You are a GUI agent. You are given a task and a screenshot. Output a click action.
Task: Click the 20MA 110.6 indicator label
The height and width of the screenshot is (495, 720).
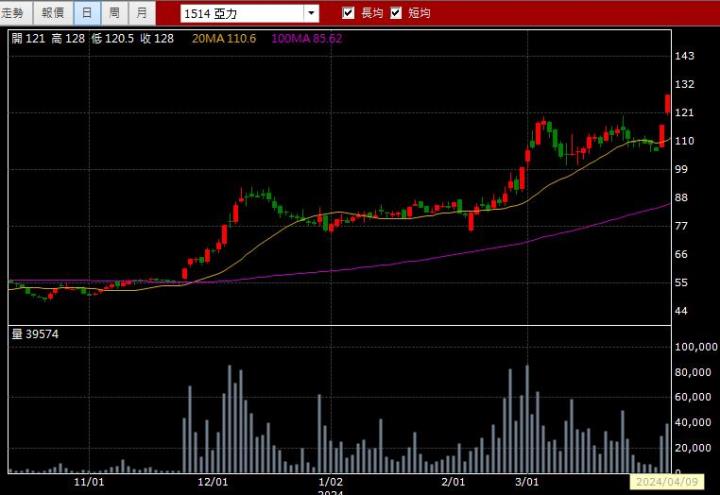224,38
